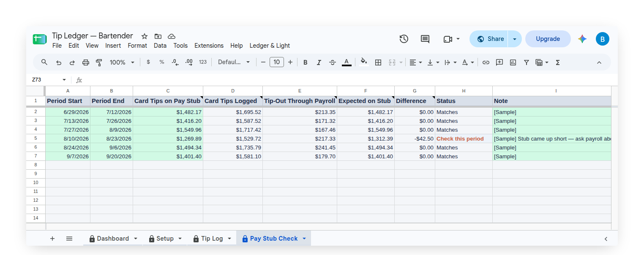Image resolution: width=644 pixels, height=255 pixels.
Task: Open text rotation dropdown
Action: click(468, 62)
